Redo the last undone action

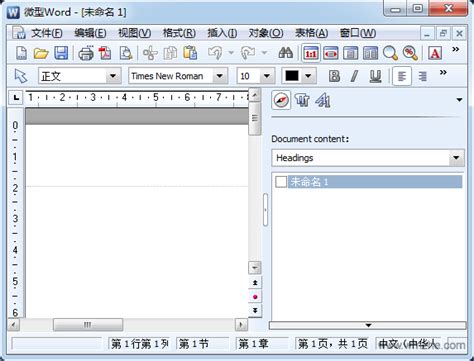click(x=248, y=53)
